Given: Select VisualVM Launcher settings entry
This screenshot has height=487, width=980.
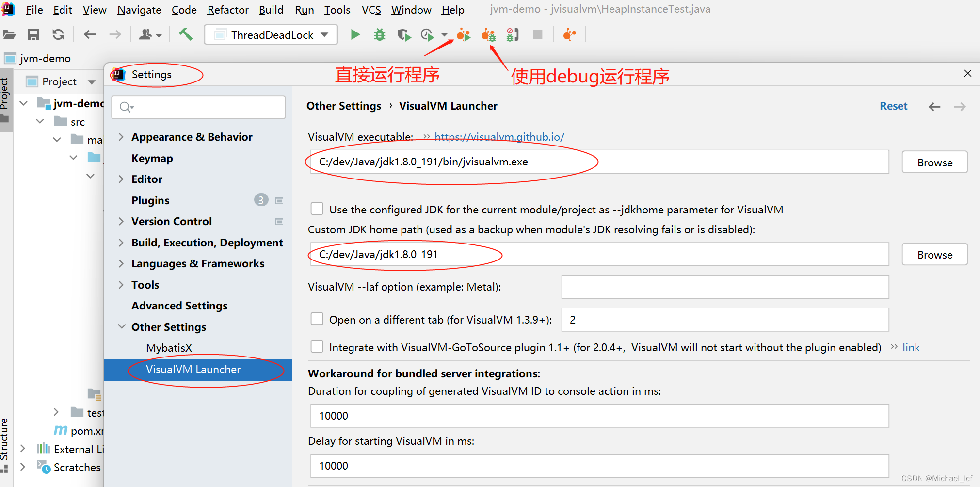Looking at the screenshot, I should click(x=198, y=370).
